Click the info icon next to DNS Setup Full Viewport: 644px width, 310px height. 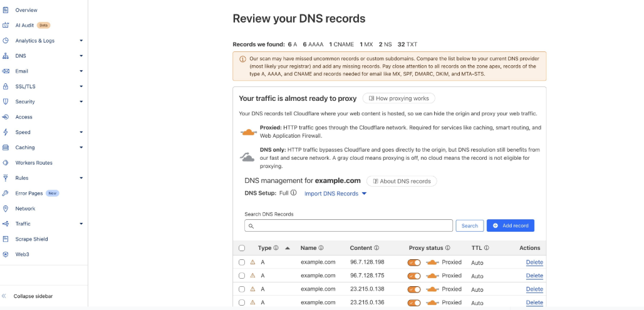(294, 193)
